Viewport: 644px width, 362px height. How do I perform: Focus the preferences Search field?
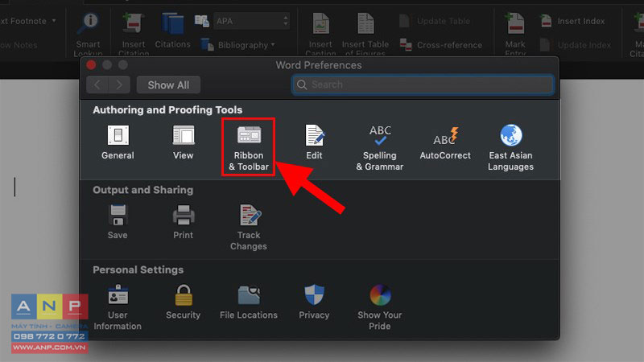tap(423, 84)
